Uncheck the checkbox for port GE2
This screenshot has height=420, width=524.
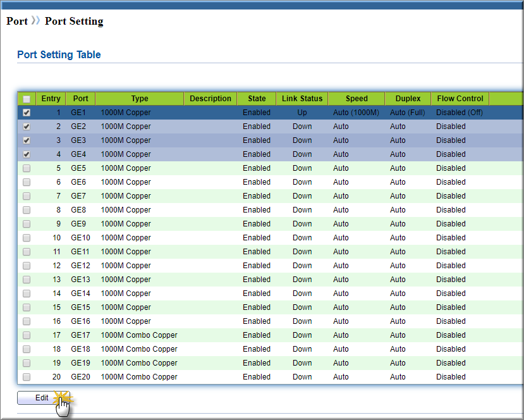point(27,127)
